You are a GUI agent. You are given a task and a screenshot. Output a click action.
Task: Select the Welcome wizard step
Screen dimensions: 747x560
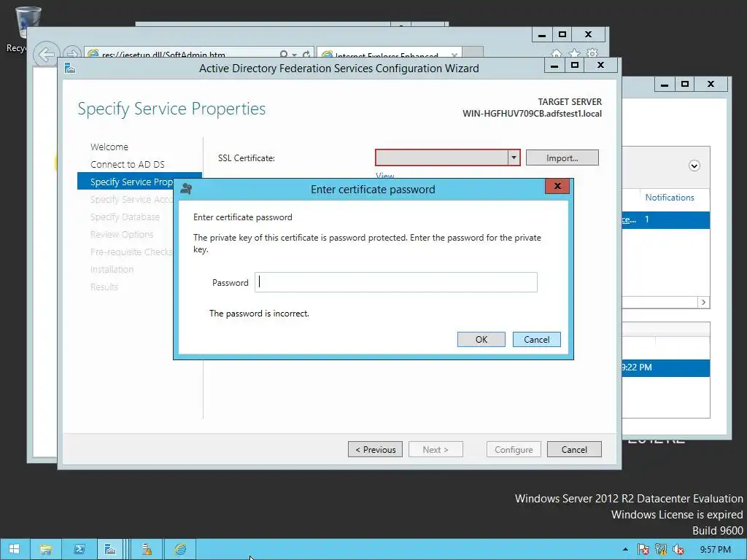[109, 147]
